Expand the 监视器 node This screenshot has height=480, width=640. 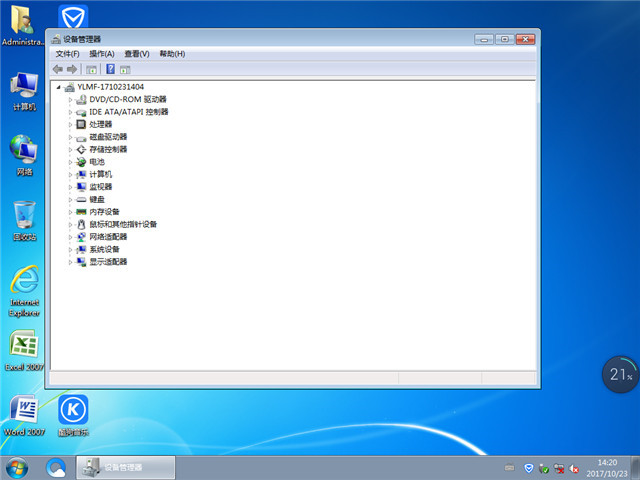70,187
